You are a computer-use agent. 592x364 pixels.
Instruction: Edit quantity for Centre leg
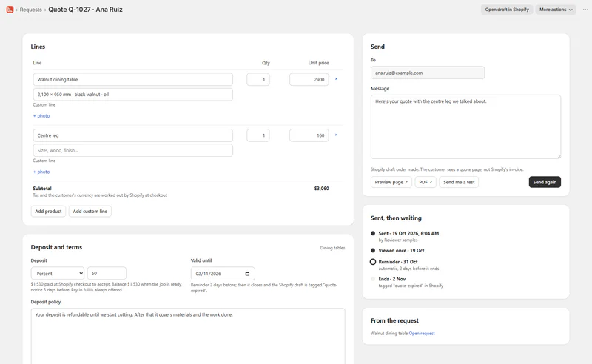[258, 135]
